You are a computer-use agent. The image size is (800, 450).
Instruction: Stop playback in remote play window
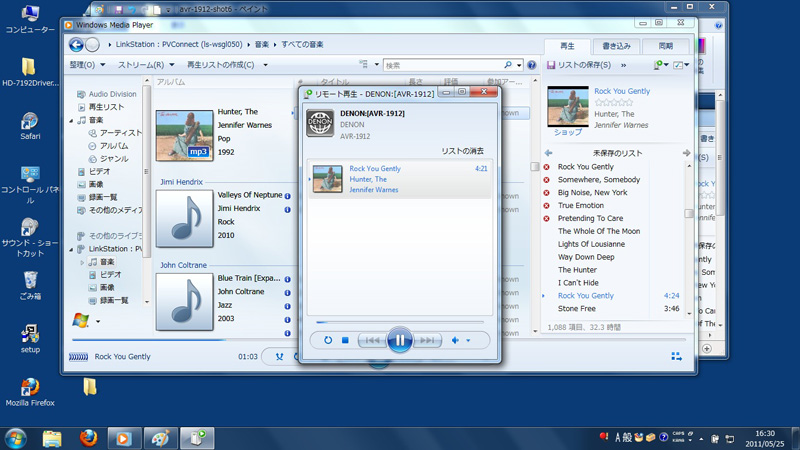(x=345, y=340)
